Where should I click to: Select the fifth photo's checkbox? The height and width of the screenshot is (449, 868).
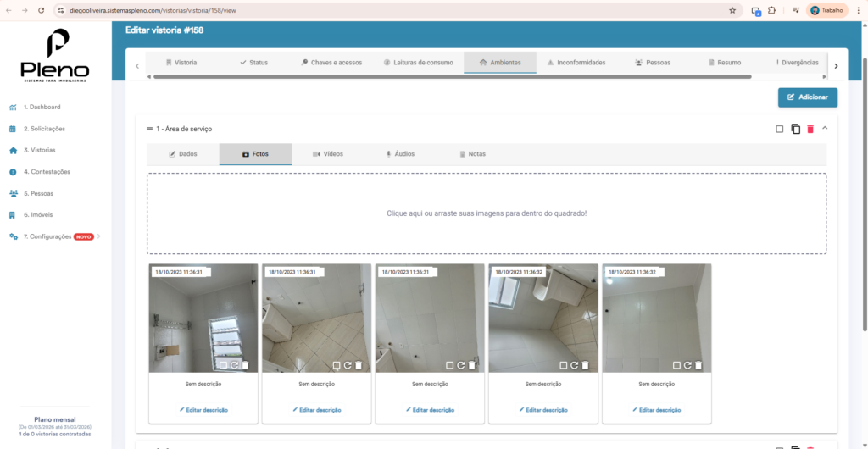tap(676, 365)
